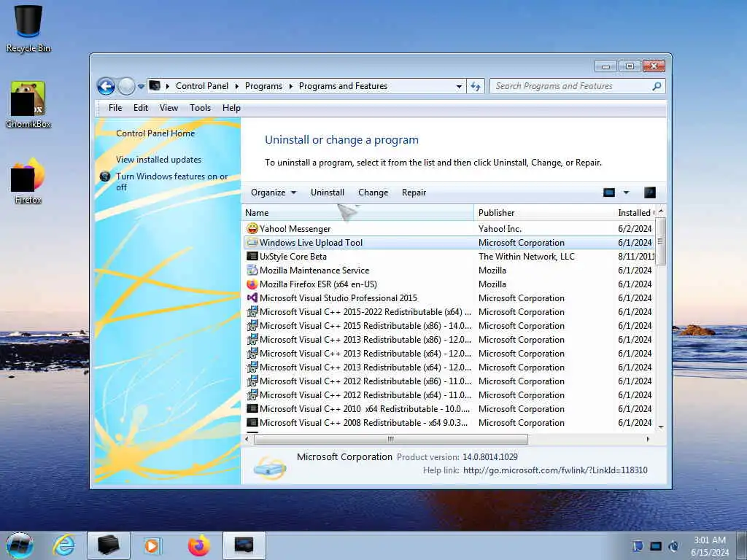Screen dimensions: 747x560
Task: Sort by the Name column header
Action: (358, 213)
